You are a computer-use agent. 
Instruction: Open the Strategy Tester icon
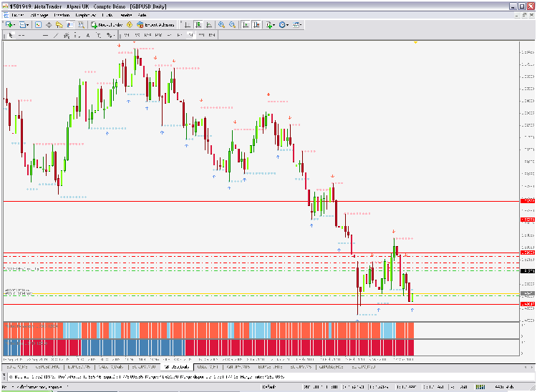(81, 24)
